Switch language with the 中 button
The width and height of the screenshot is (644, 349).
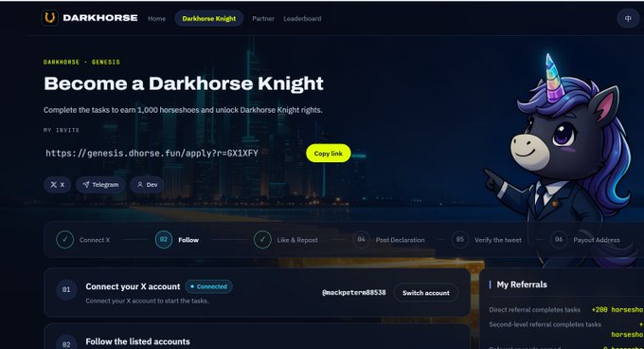tap(628, 19)
